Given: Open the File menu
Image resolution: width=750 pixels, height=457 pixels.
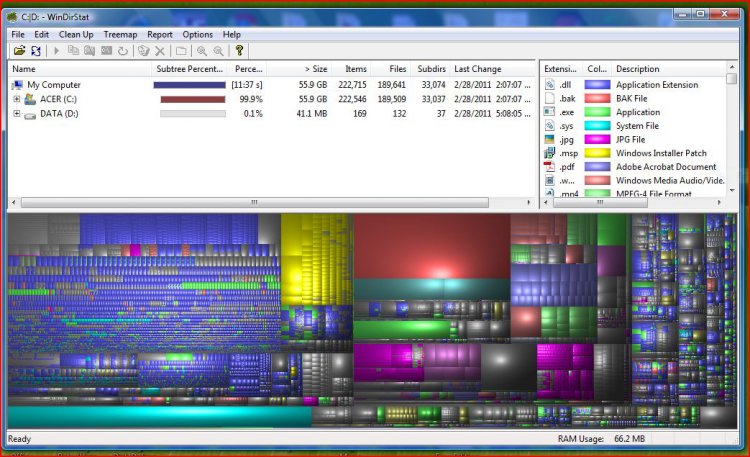Looking at the screenshot, I should pyautogui.click(x=18, y=34).
